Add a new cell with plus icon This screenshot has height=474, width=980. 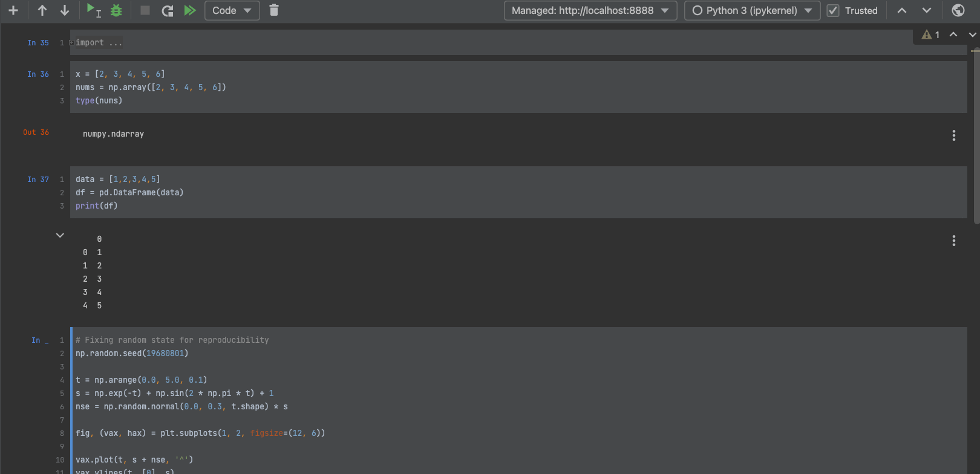(13, 10)
